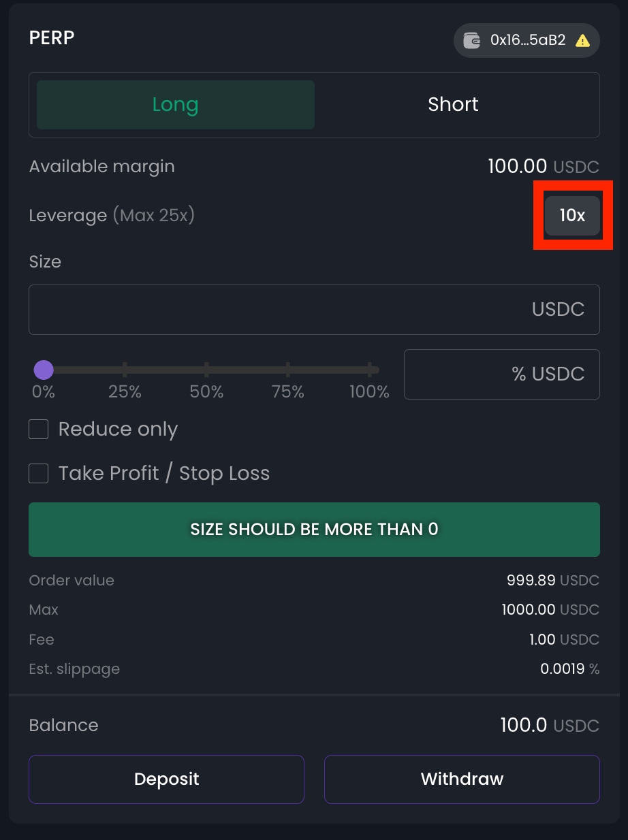Set size slider to the 25% mark
This screenshot has width=628, height=840.
click(x=125, y=370)
